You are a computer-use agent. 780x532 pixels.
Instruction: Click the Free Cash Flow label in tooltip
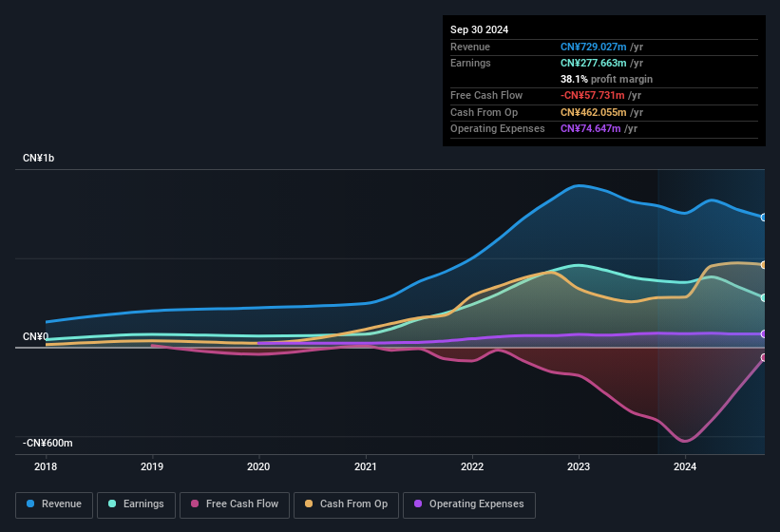tap(486, 95)
